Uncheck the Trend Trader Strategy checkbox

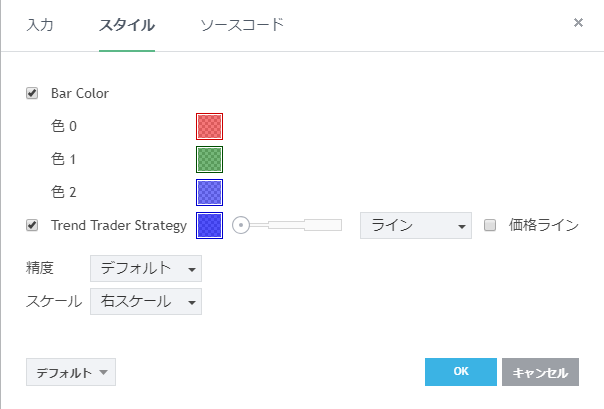click(x=33, y=225)
